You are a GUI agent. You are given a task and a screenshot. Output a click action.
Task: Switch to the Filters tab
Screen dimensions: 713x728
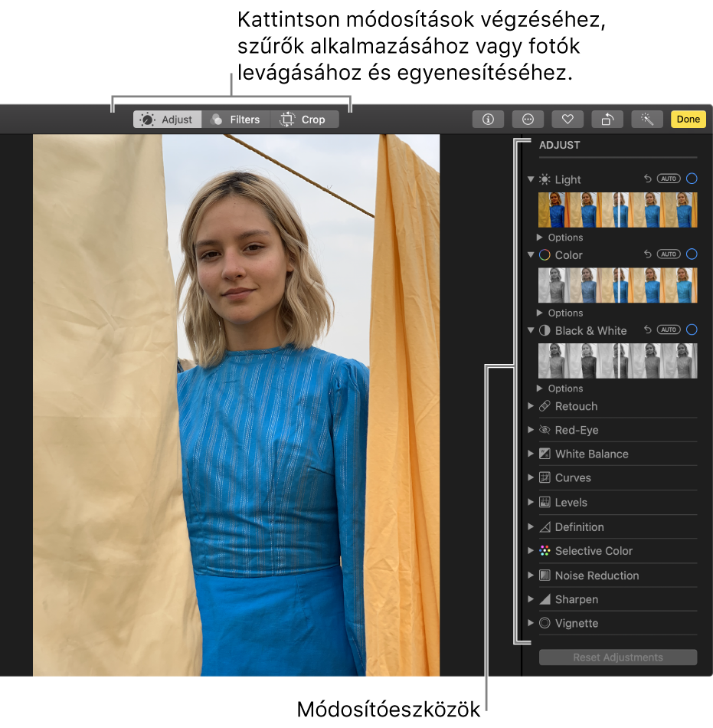pos(236,120)
